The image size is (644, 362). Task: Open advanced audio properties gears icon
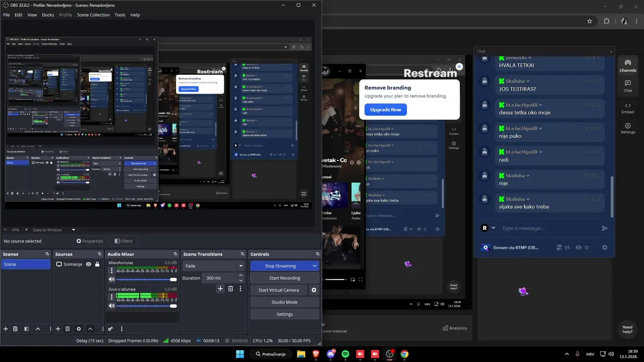pos(110,329)
